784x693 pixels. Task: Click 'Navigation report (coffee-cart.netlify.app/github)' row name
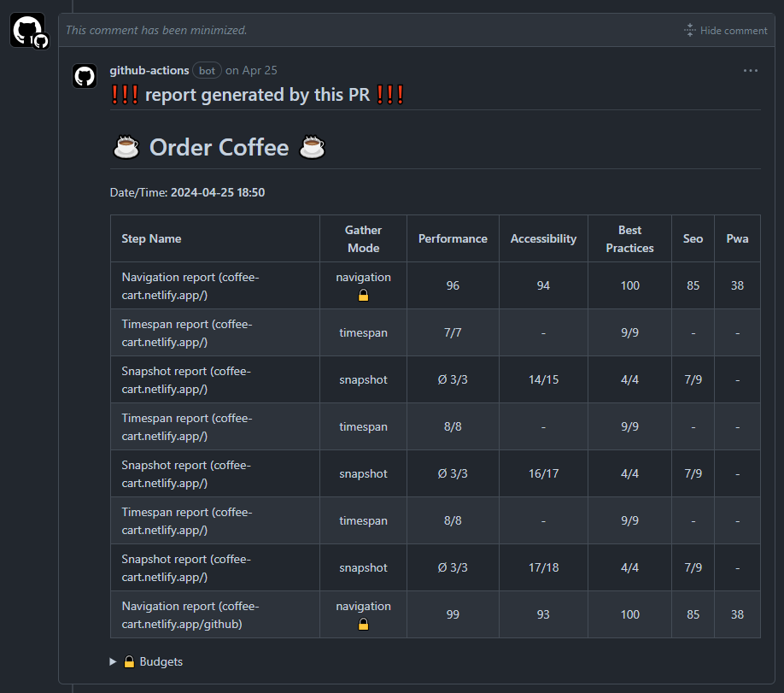tap(190, 615)
